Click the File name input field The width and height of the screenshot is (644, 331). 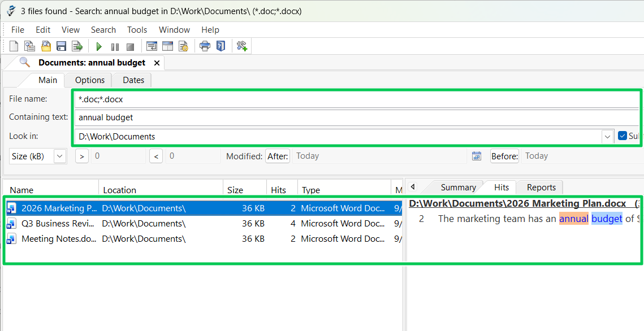click(x=357, y=99)
